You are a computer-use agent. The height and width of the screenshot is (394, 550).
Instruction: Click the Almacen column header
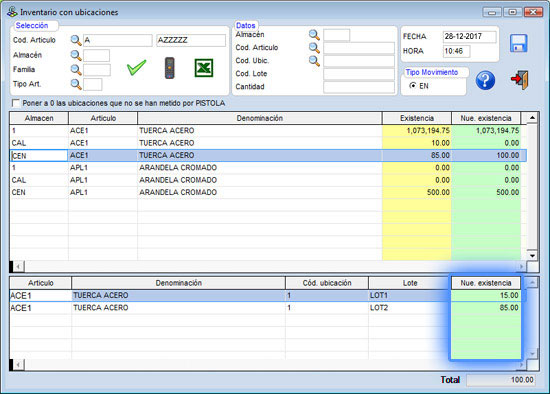(x=39, y=118)
